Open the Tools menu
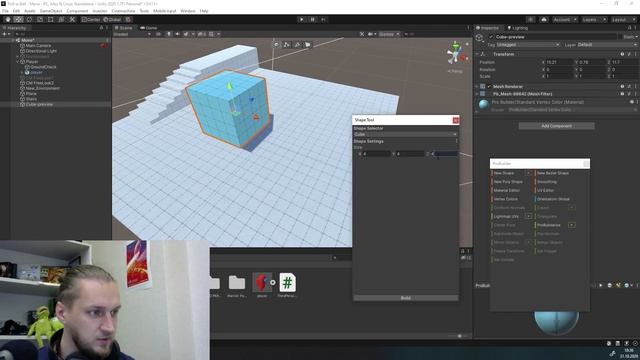Viewport: 640px width, 360px height. point(144,11)
